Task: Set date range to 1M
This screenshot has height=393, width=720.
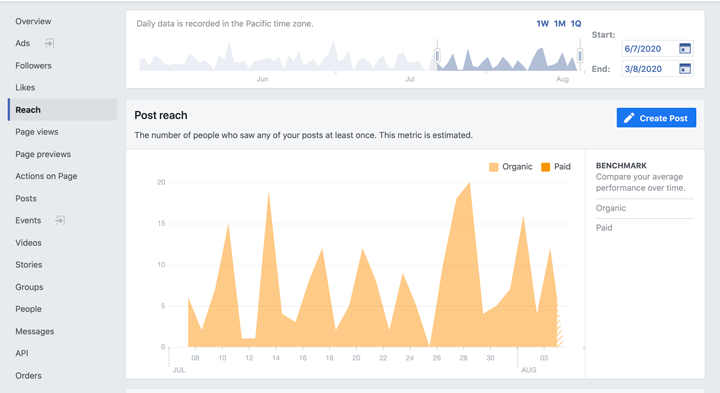Action: (x=559, y=23)
